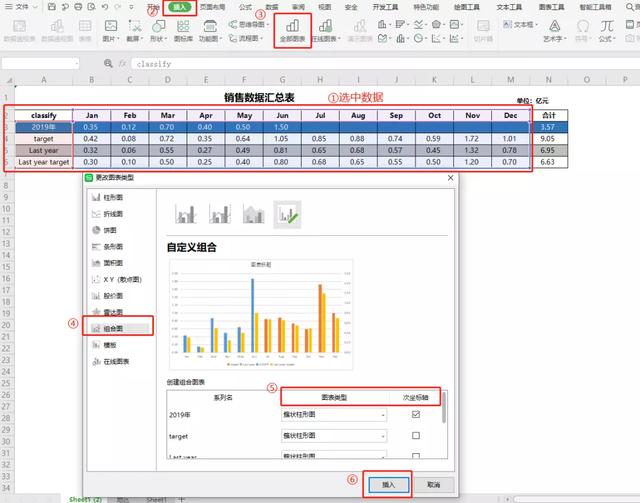Open chart type dropdown for 2019年 series

pyautogui.click(x=383, y=415)
